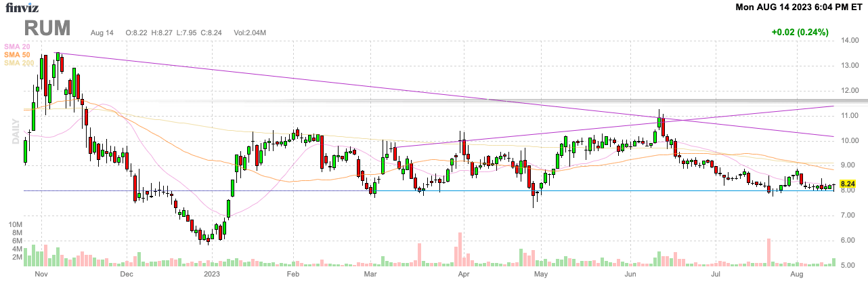The height and width of the screenshot is (286, 868).
Task: Click the Mar label on time axis
Action: click(370, 274)
